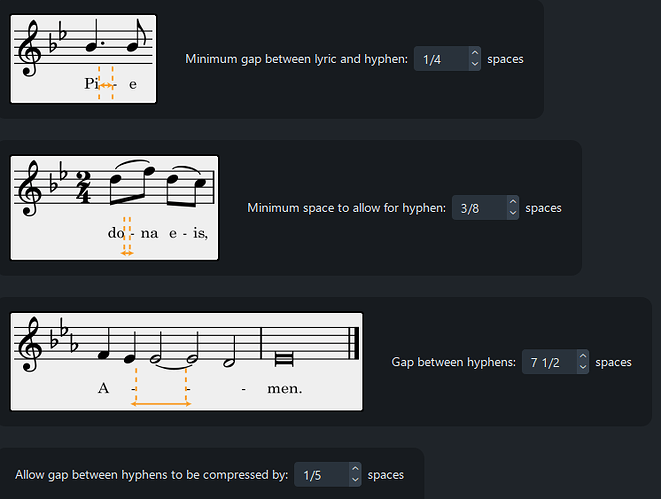Click the "Minimum space to allow for hyphen" label

(346, 209)
